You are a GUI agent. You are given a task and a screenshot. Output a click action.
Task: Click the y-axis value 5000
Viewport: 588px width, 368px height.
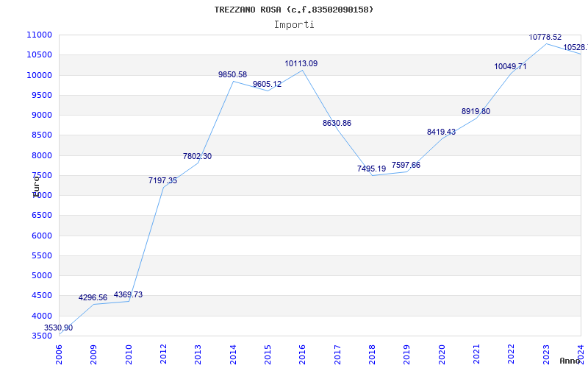click(42, 275)
